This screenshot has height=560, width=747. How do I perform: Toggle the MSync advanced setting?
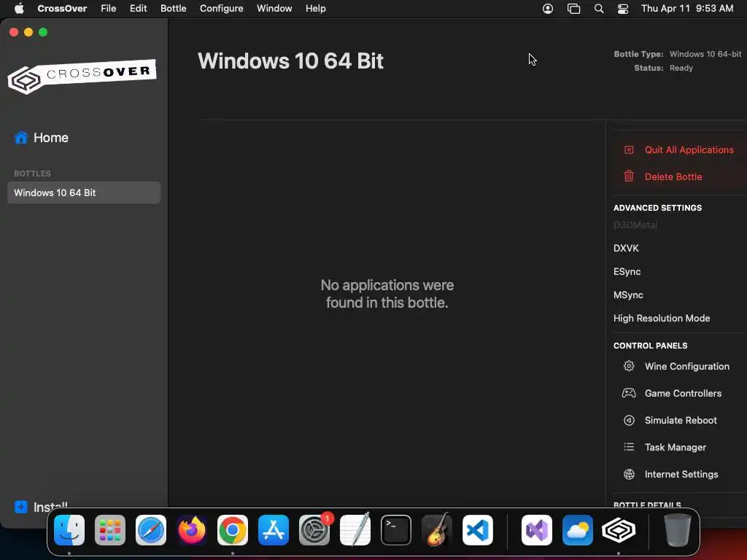[628, 295]
